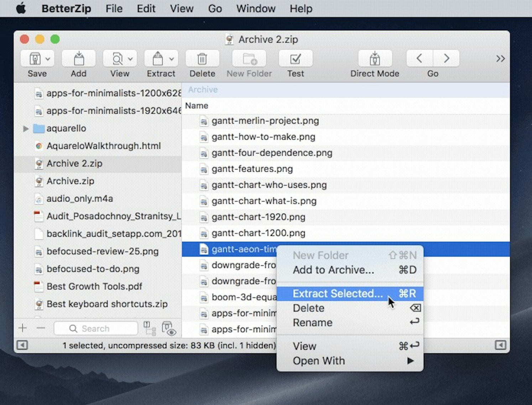Expand the aquarello folder in the sidebar

[x=25, y=128]
